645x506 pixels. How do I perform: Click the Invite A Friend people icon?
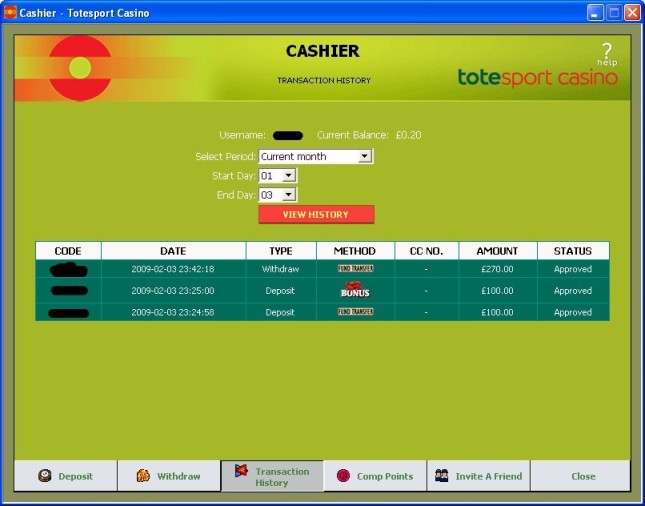pos(441,476)
